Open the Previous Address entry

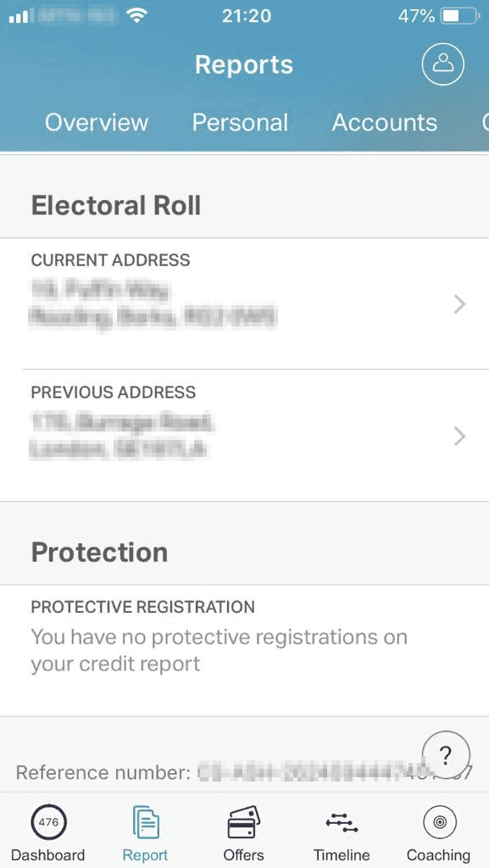[x=244, y=436]
